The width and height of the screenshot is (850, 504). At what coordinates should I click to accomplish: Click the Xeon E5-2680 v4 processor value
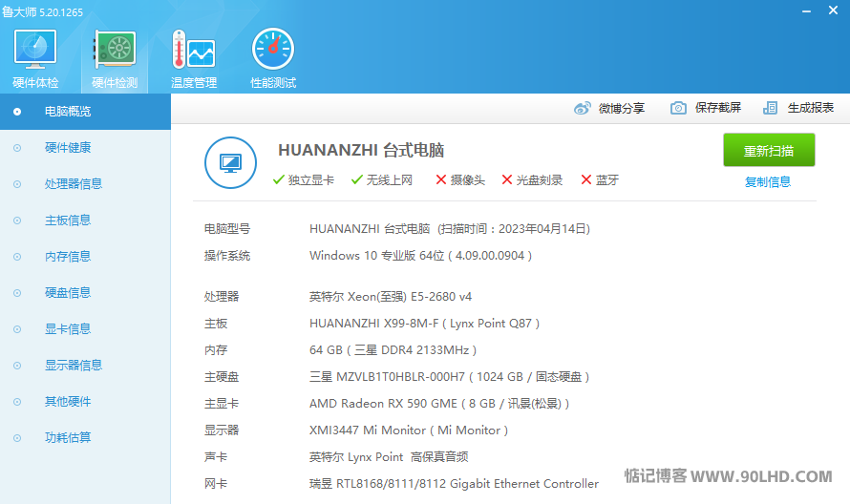click(x=391, y=297)
